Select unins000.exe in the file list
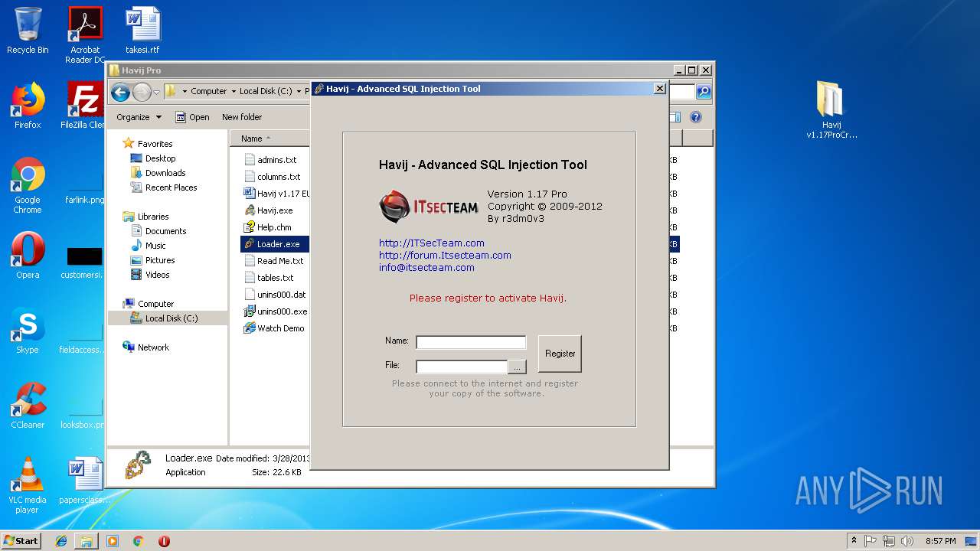 tap(275, 311)
